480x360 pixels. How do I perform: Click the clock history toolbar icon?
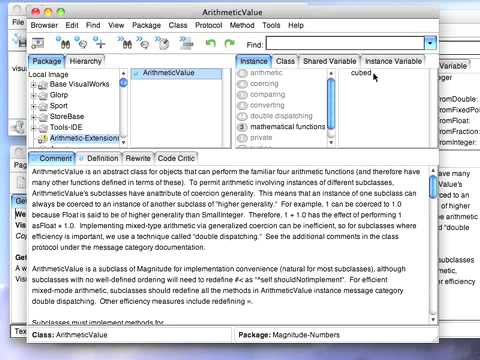click(x=162, y=43)
